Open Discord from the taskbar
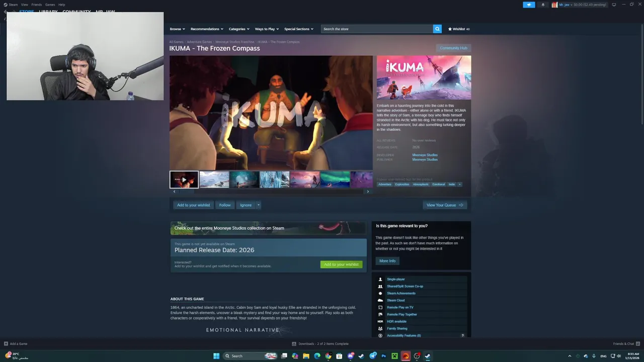This screenshot has height=362, width=644. coord(351,356)
